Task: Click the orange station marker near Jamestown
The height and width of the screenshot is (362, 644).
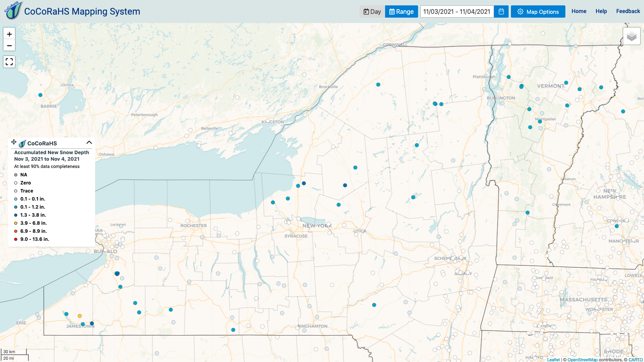Action: coord(80,316)
